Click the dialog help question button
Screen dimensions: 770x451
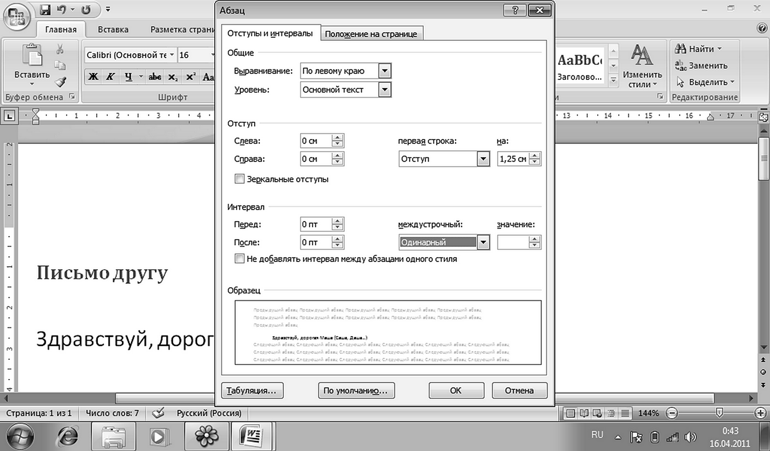515,10
